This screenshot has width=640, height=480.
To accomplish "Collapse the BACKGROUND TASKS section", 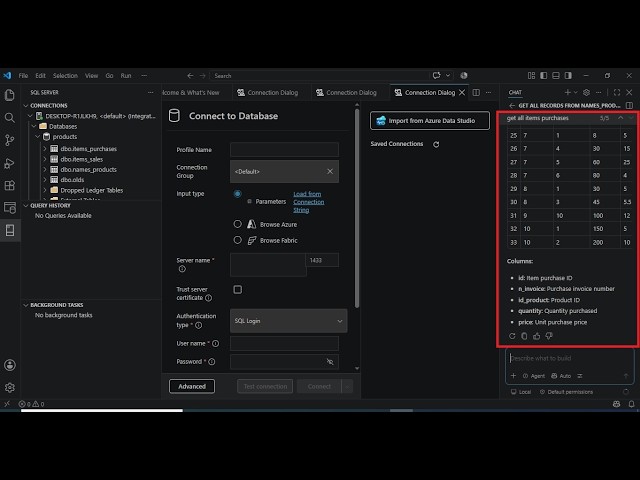I will point(26,305).
